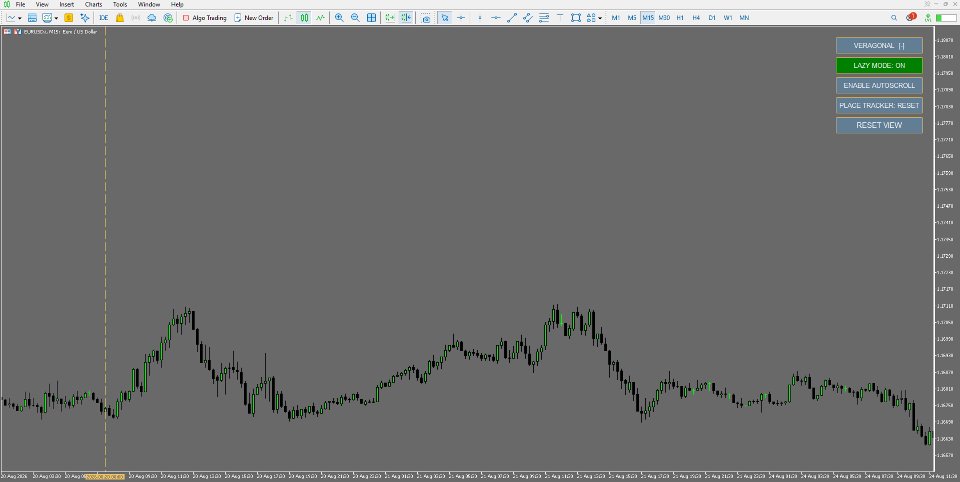Select the H1 timeframe
The height and width of the screenshot is (482, 960).
680,18
